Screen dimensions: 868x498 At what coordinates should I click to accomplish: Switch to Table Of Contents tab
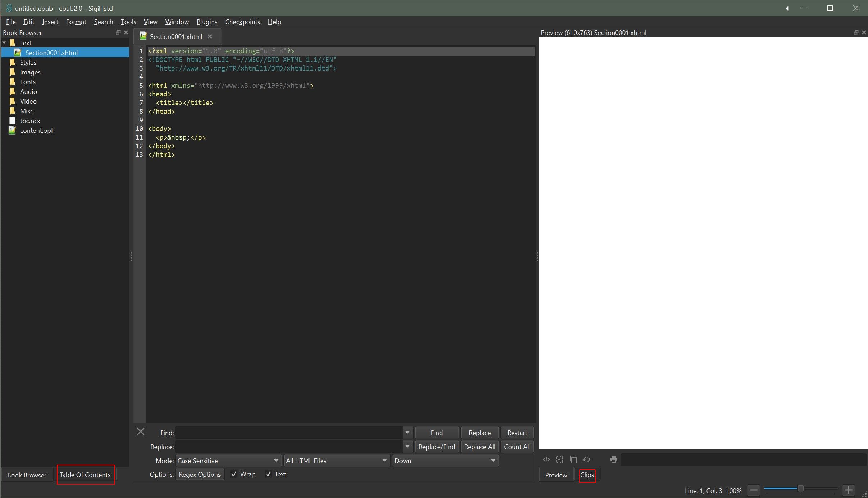[x=85, y=475]
